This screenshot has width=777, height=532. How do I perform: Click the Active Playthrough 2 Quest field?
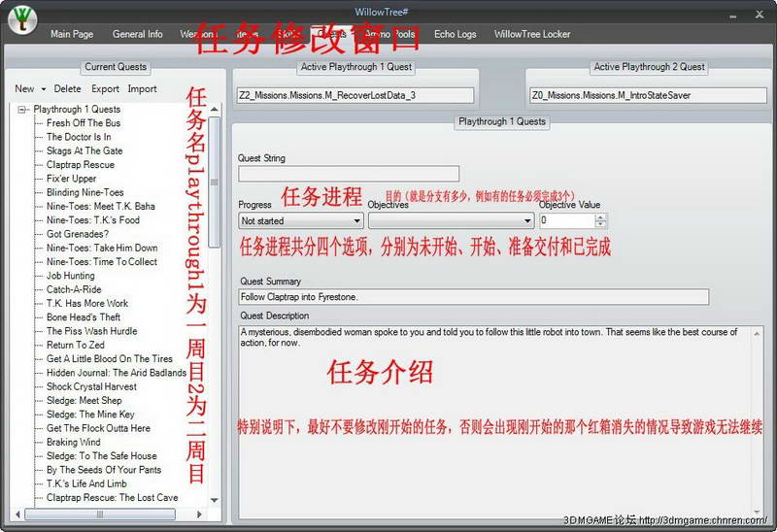(x=648, y=95)
